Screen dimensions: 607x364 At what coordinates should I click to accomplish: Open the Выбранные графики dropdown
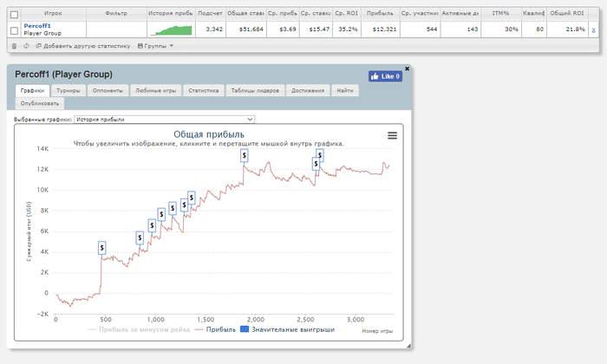tap(164, 119)
